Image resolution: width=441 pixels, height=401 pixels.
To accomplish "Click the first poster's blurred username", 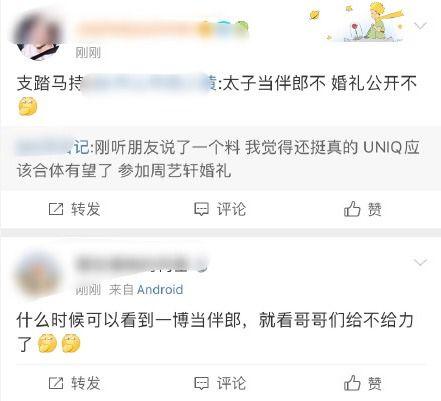I will 162,29.
